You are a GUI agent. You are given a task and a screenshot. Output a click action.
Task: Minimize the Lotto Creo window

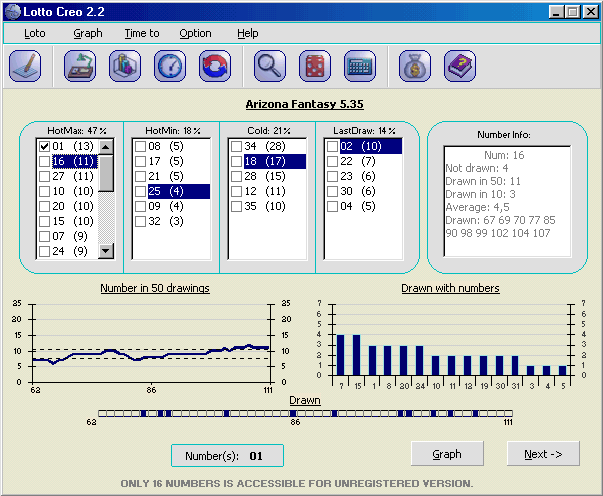click(x=555, y=12)
